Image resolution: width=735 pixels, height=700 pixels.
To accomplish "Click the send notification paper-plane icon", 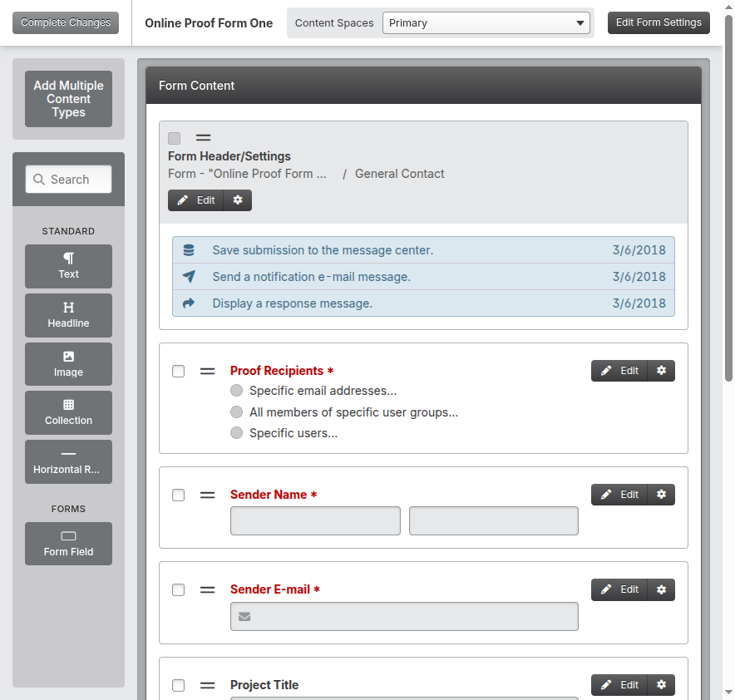I will (x=189, y=277).
